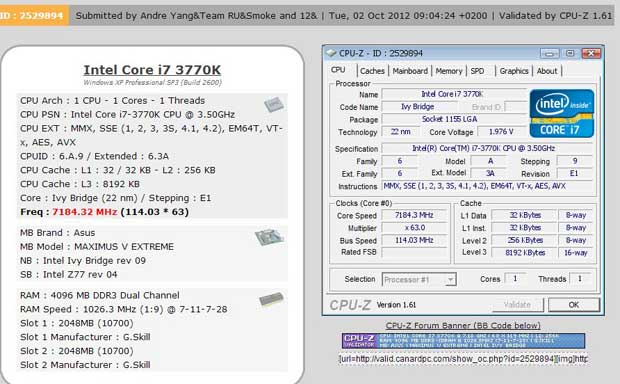Open the Memory tab

(449, 71)
